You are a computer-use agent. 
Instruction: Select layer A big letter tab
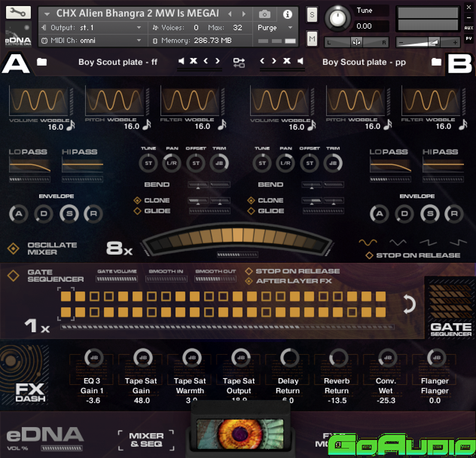16,63
